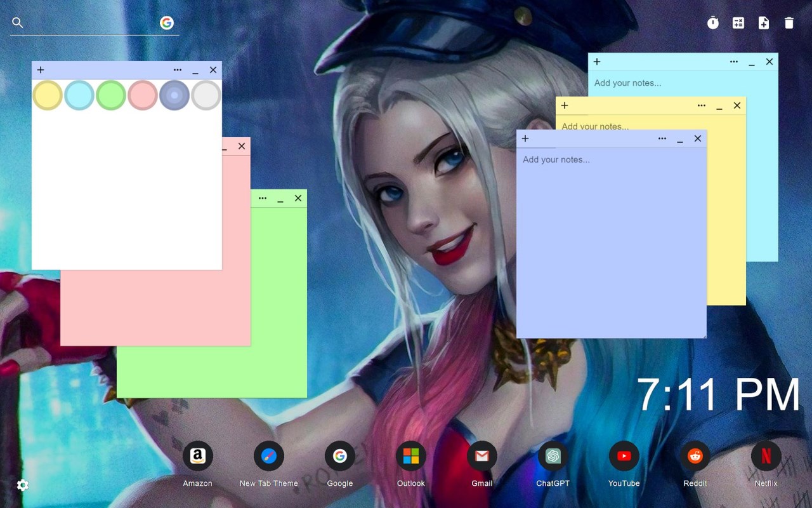Click the magnifier search icon
Screen dimensions: 812x508
(18, 23)
